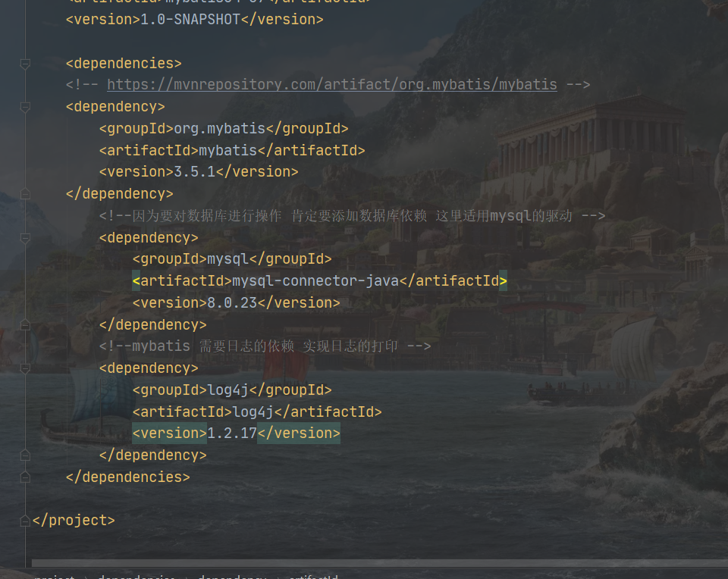Click the highlighted 1.2.17 version line
Viewport: 728px width, 579px height.
point(237,433)
